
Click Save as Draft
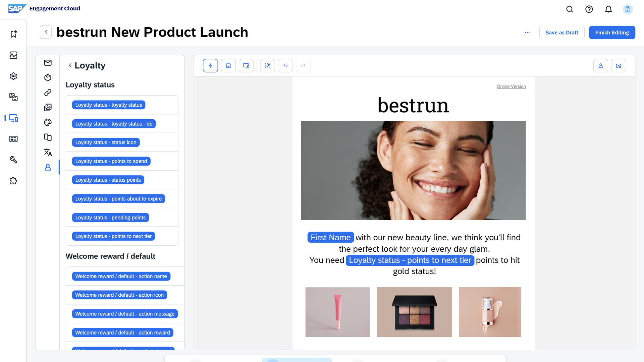click(x=562, y=33)
